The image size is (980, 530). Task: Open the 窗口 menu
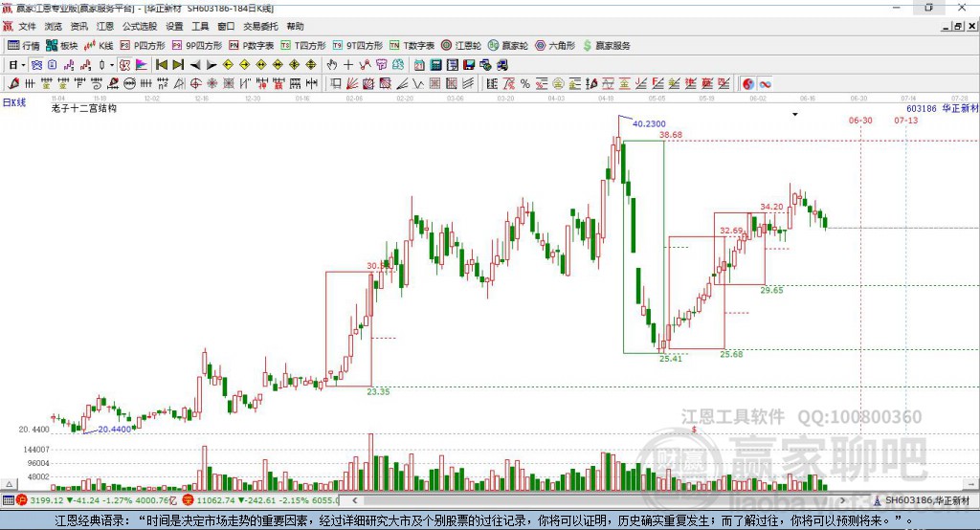click(x=226, y=26)
